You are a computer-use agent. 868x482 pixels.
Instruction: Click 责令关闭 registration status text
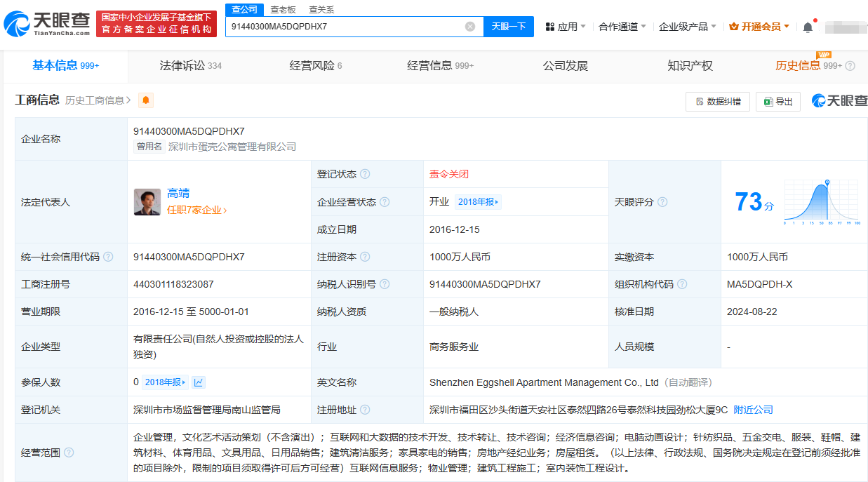coord(449,174)
